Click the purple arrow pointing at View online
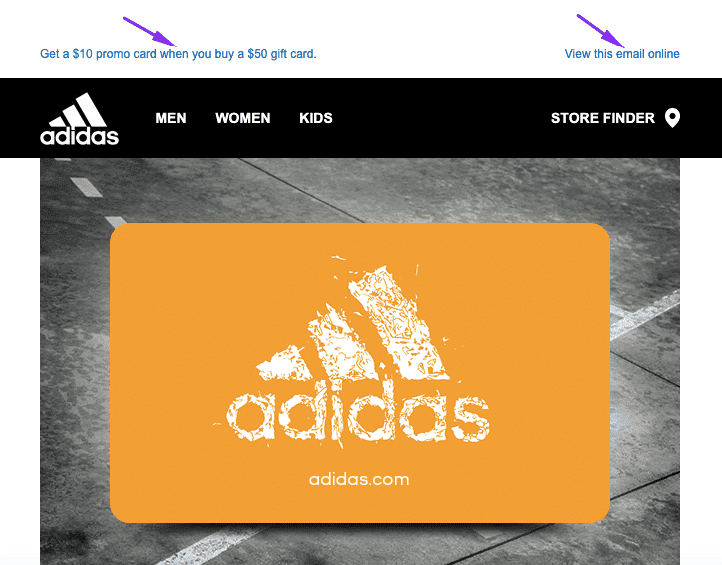Screen dimensions: 722x565 (x=600, y=30)
